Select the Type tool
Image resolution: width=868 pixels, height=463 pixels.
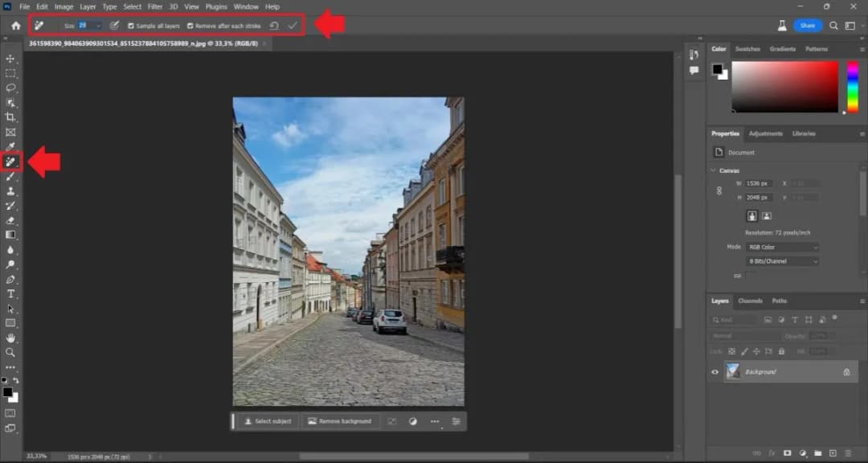tap(11, 293)
